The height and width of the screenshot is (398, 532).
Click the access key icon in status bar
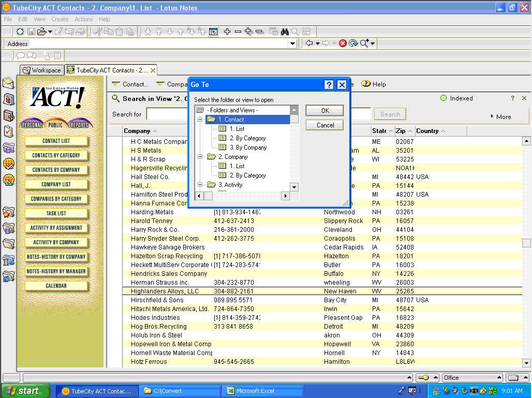[x=423, y=378]
